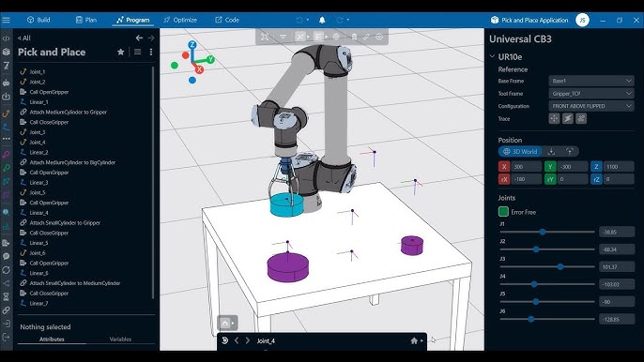Select the Program tab
The width and height of the screenshot is (644, 362).
pyautogui.click(x=132, y=20)
